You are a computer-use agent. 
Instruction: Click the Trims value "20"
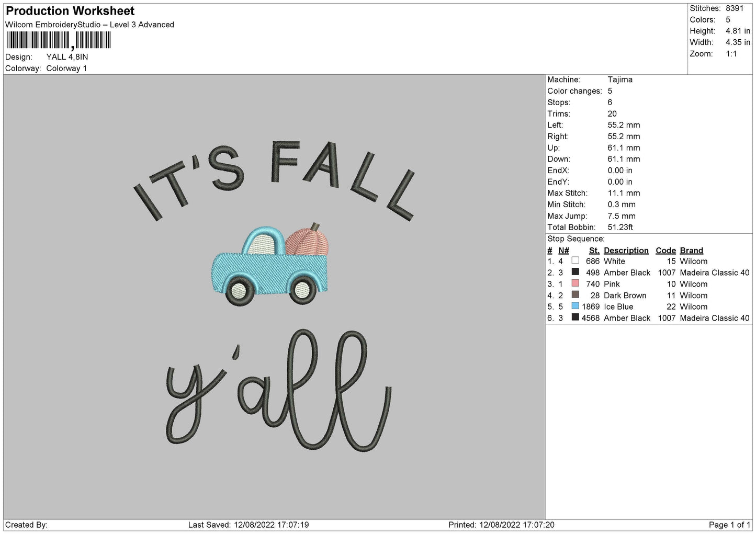click(x=612, y=113)
